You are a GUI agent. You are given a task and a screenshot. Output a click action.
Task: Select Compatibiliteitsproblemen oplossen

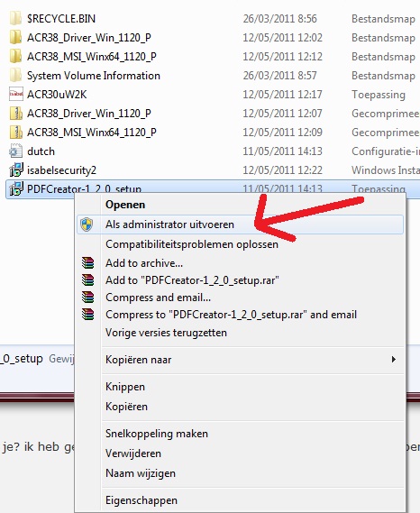192,244
